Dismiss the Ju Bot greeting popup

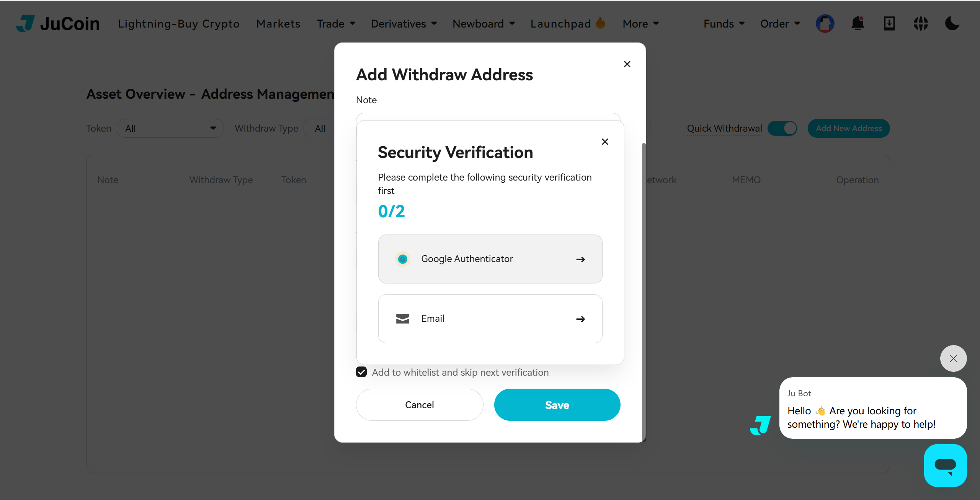pyautogui.click(x=953, y=358)
